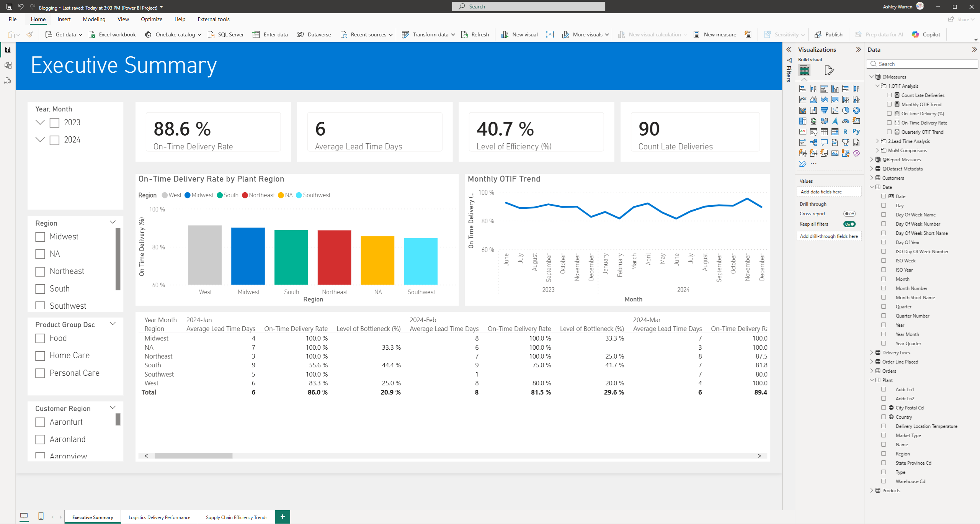Select the Gauge visual
The height and width of the screenshot is (524, 980).
846,121
